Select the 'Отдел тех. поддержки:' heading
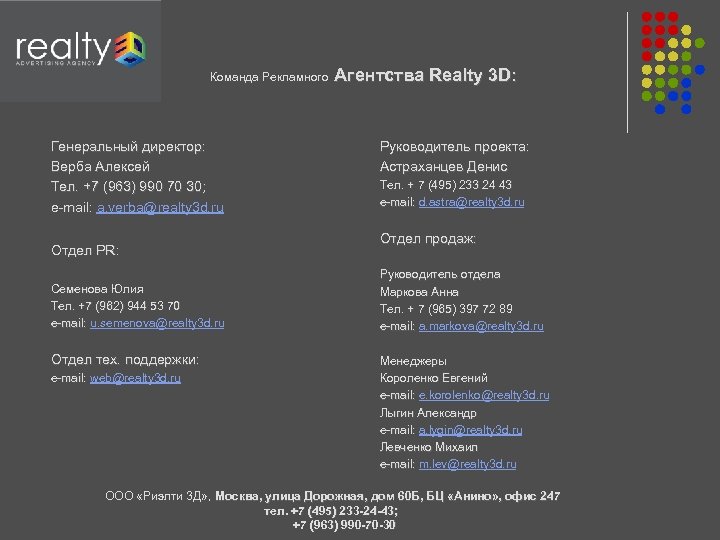 [x=124, y=360]
